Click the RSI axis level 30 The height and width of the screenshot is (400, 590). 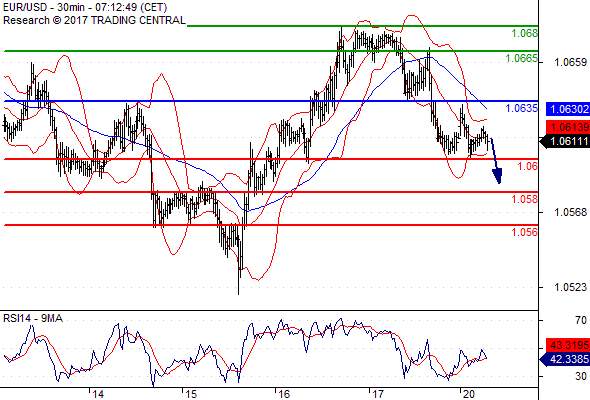pyautogui.click(x=581, y=376)
